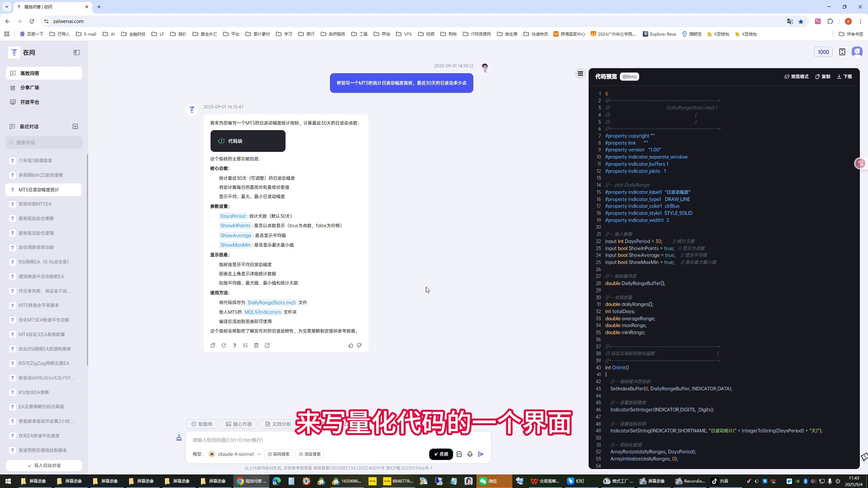
Task: Regenerate the answer with refresh icon
Action: point(224,345)
